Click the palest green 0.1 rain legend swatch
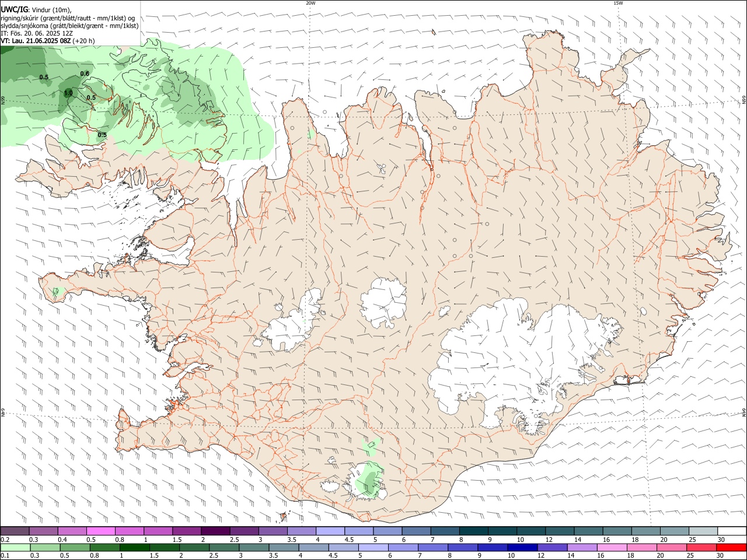 pyautogui.click(x=15, y=547)
